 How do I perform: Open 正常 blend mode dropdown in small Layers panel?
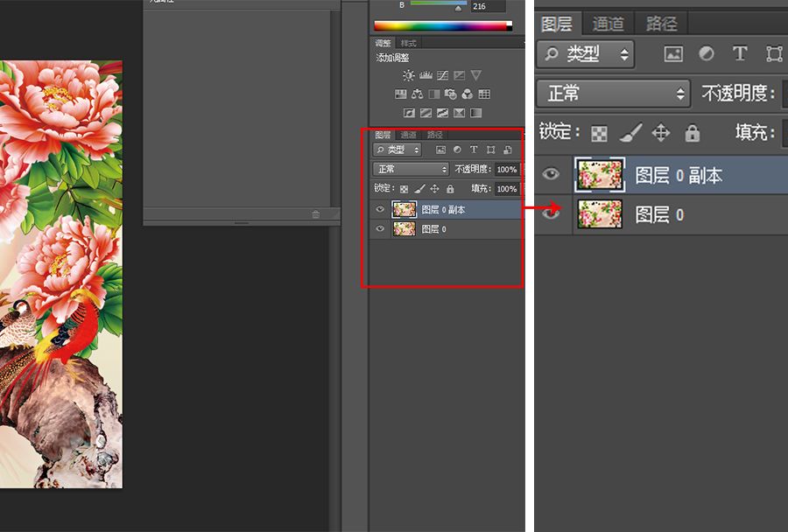point(412,169)
